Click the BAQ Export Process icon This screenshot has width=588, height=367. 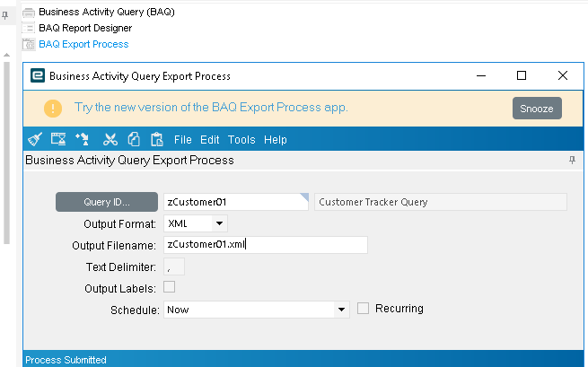pos(29,44)
